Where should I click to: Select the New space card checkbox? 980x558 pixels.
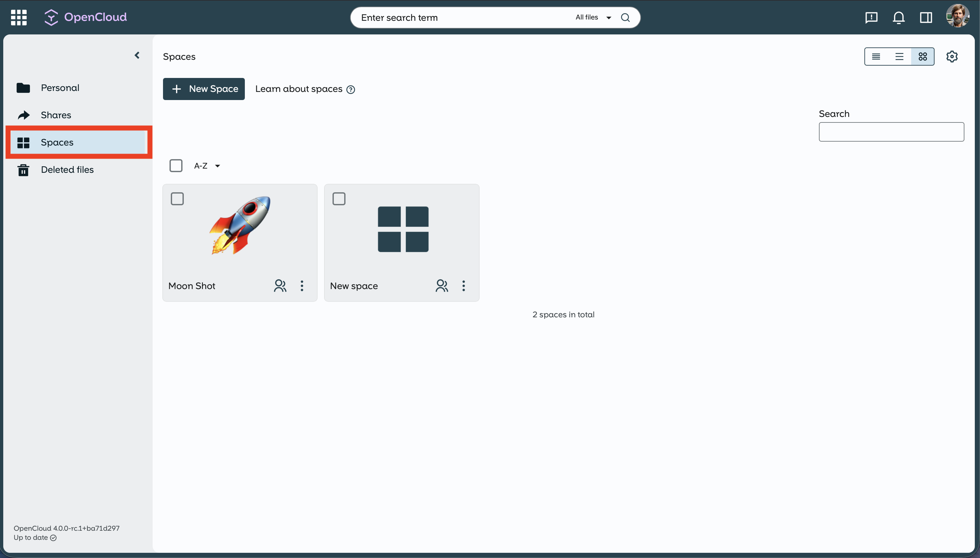[x=339, y=198]
